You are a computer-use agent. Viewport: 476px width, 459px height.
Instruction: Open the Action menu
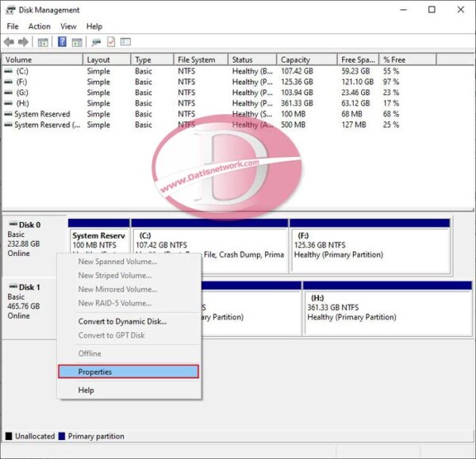[39, 26]
